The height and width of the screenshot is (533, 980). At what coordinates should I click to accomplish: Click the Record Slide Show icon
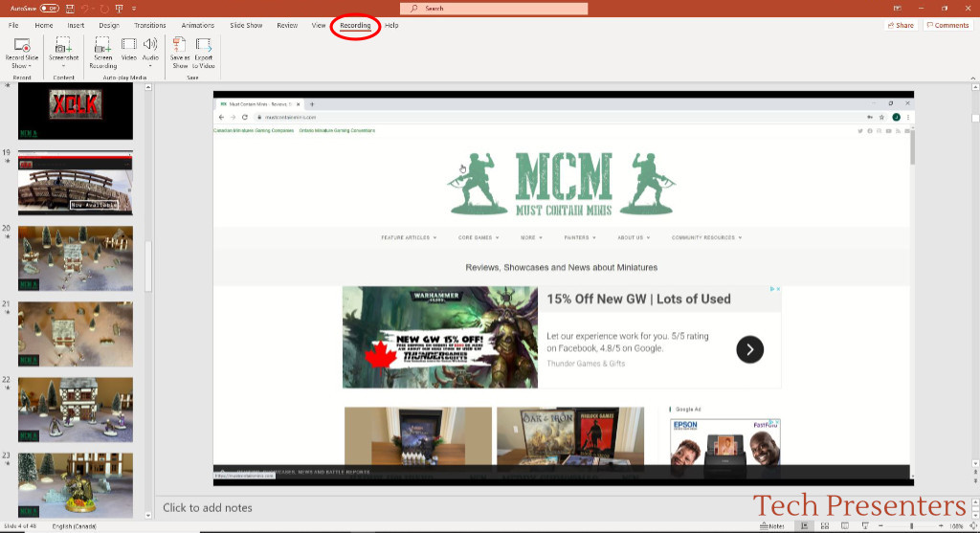pos(22,45)
